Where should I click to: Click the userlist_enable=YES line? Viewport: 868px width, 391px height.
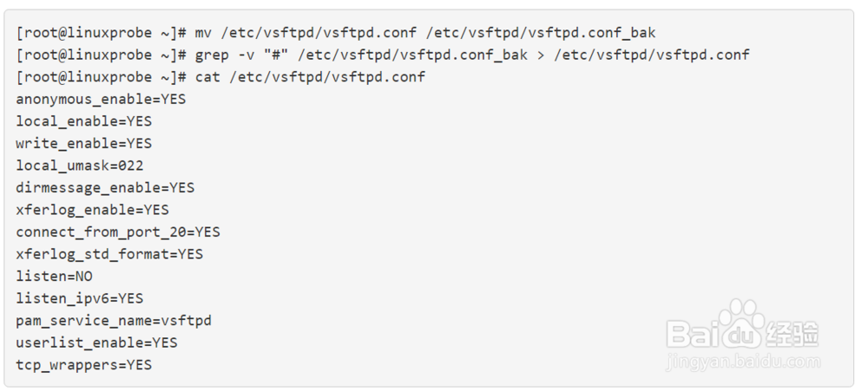(x=97, y=342)
